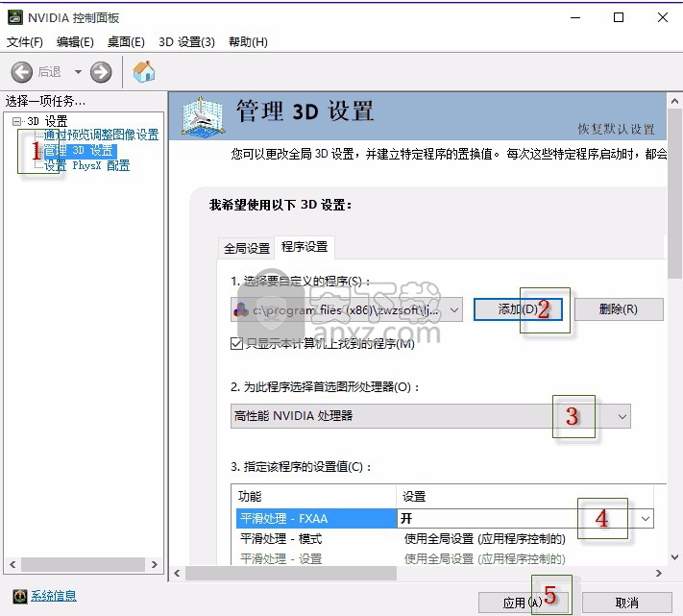
Task: Click the NVIDIA title bar icon
Action: pyautogui.click(x=15, y=17)
